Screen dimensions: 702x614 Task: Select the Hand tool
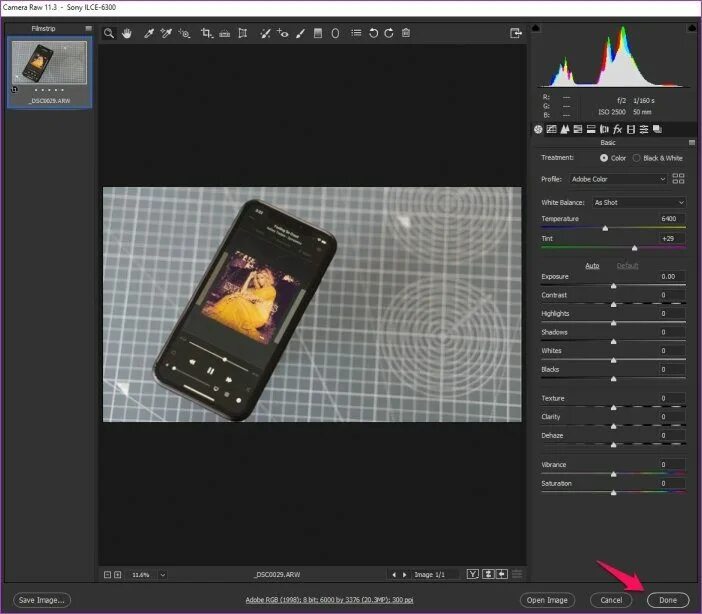click(x=127, y=33)
